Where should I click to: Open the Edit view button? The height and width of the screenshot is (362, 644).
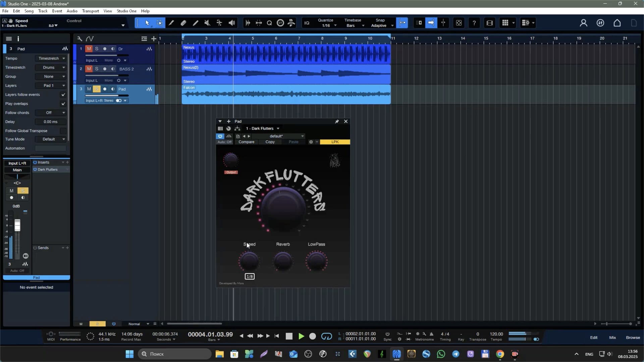tap(594, 338)
